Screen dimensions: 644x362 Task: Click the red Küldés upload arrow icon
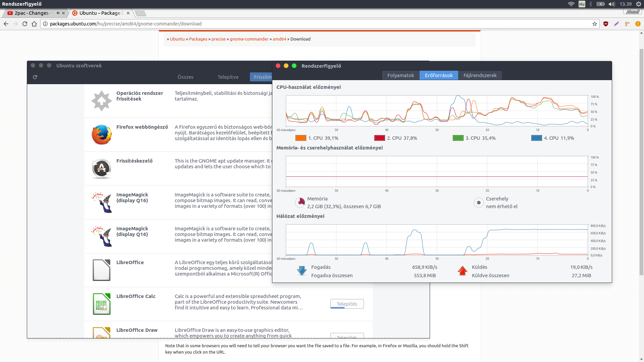coord(463,271)
